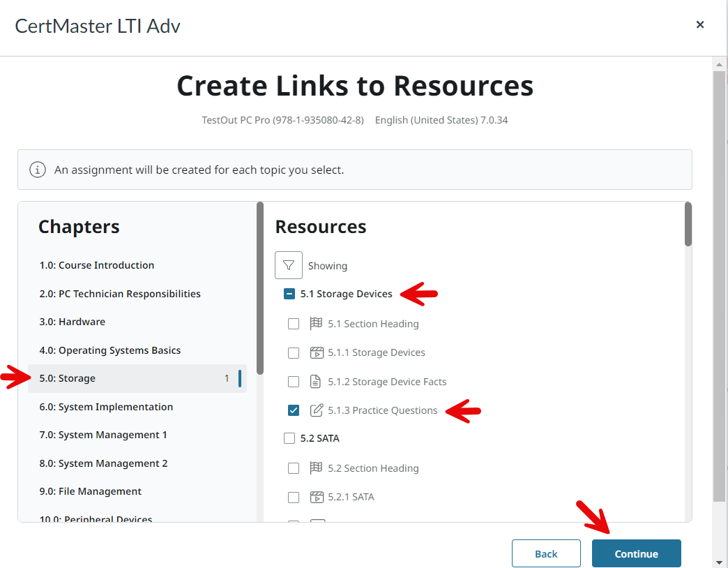
Task: Check the 5.1 Section Heading checkbox
Action: coord(294,324)
